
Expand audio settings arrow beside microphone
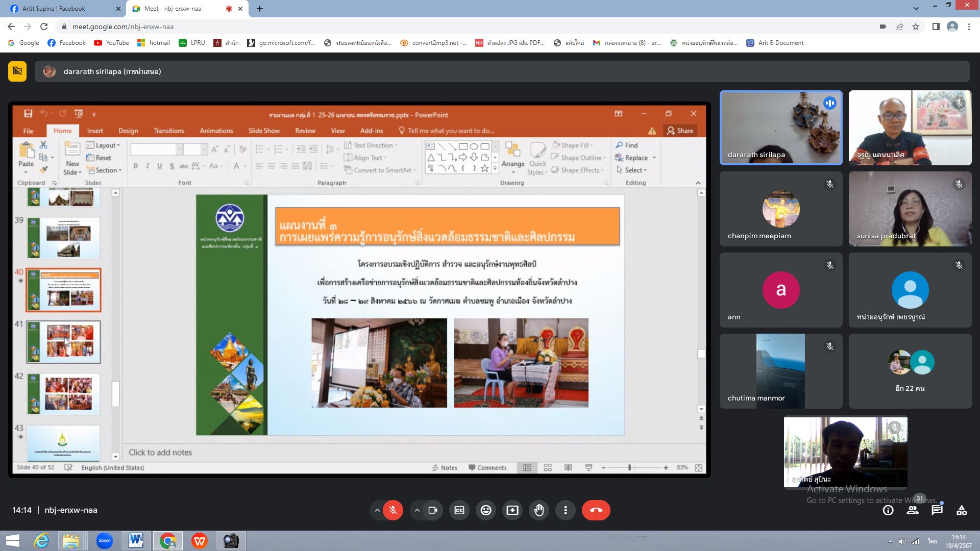(377, 510)
